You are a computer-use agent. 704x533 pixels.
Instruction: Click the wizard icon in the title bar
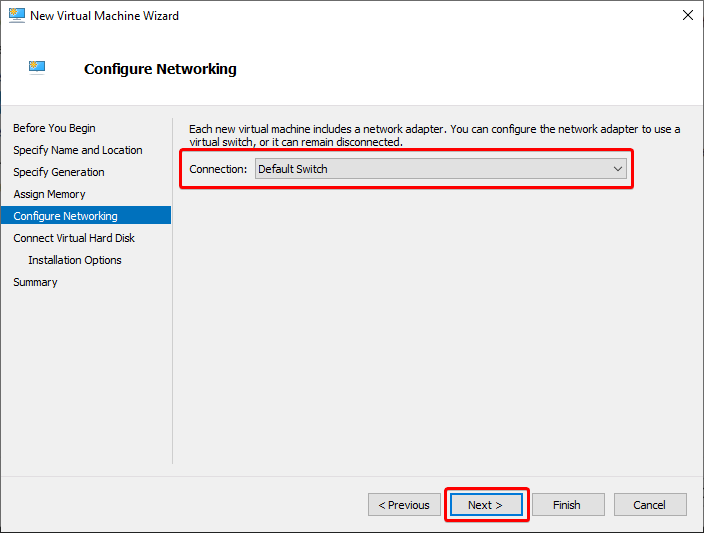(x=17, y=15)
